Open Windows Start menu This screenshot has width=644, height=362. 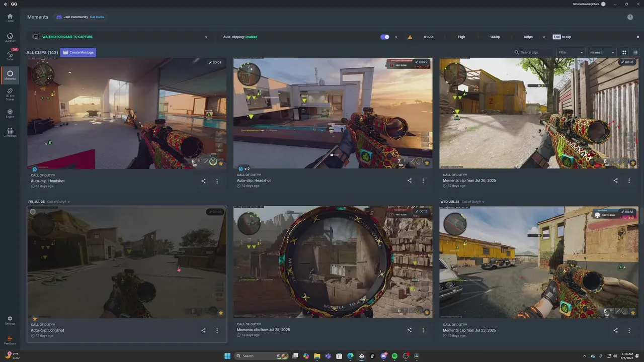click(x=227, y=356)
